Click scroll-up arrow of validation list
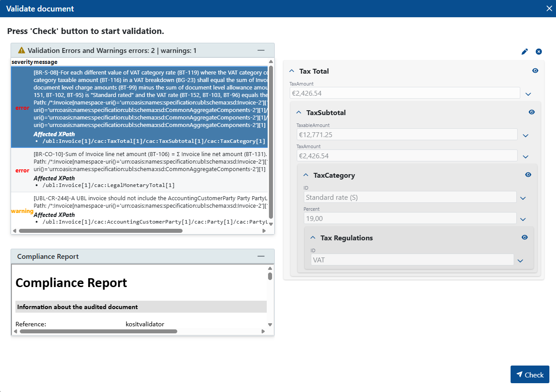556x392 pixels. (x=271, y=61)
